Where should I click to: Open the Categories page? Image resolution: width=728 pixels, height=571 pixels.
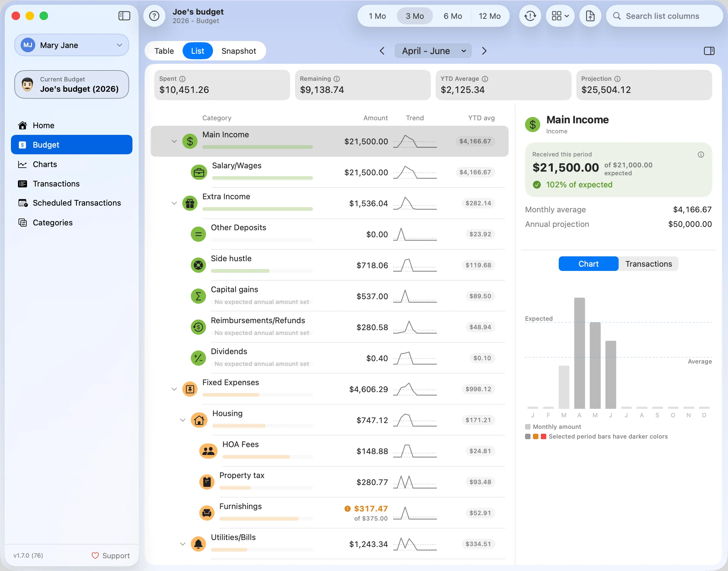(72, 223)
